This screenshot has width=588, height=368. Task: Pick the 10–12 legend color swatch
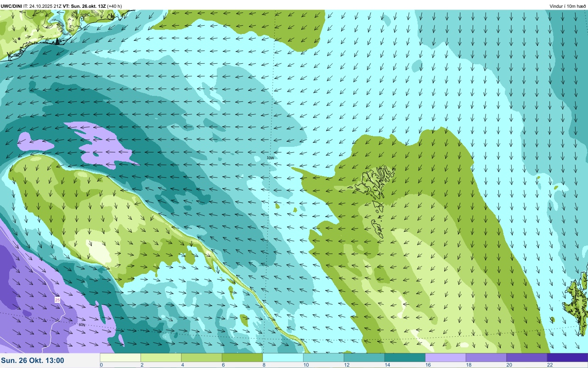[x=323, y=357]
